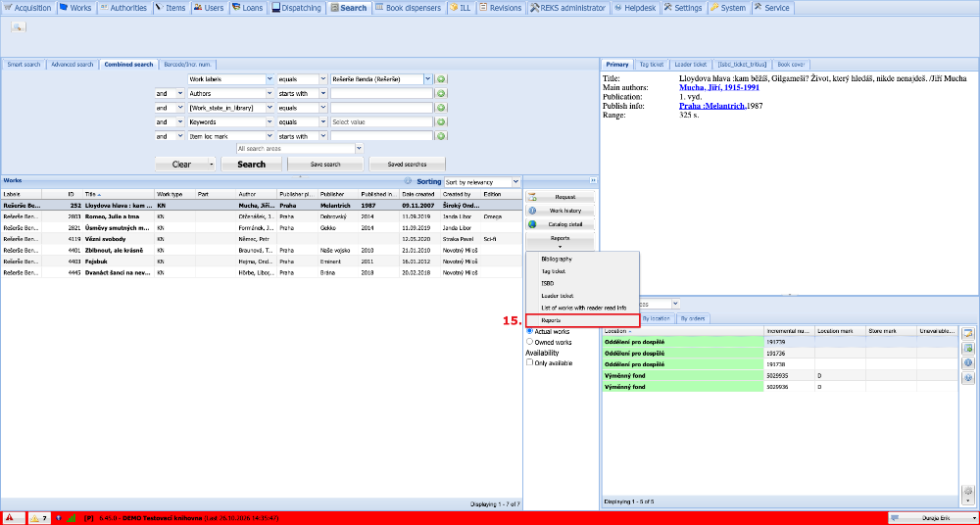The height and width of the screenshot is (525, 980).
Task: Click the red error alert icon in status bar
Action: (x=10, y=518)
